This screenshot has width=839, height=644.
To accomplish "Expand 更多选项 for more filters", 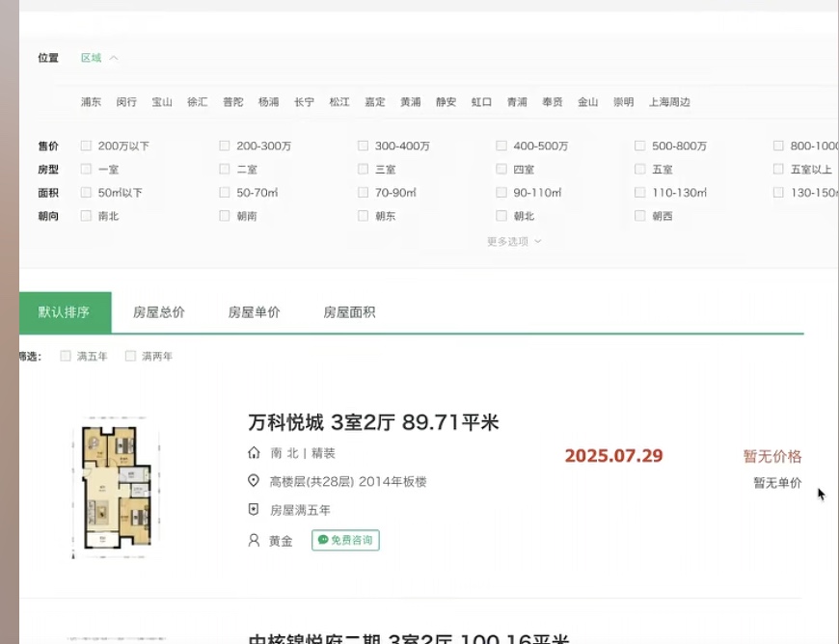I will pos(513,242).
